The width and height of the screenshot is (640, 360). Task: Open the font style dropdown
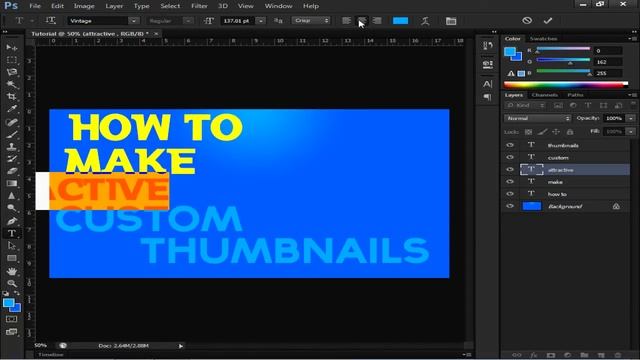pyautogui.click(x=188, y=20)
